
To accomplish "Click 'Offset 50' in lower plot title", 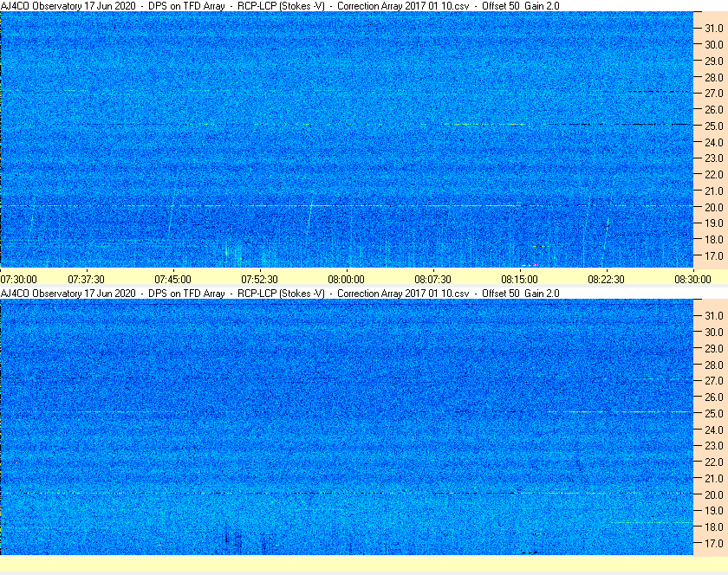I will [x=501, y=294].
